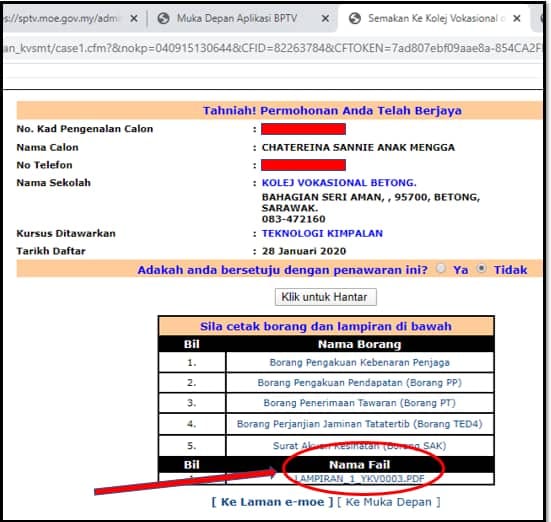This screenshot has height=522, width=551.
Task: Open Borang Pengakuan Kebenaran Penjaga link
Action: pyautogui.click(x=359, y=362)
